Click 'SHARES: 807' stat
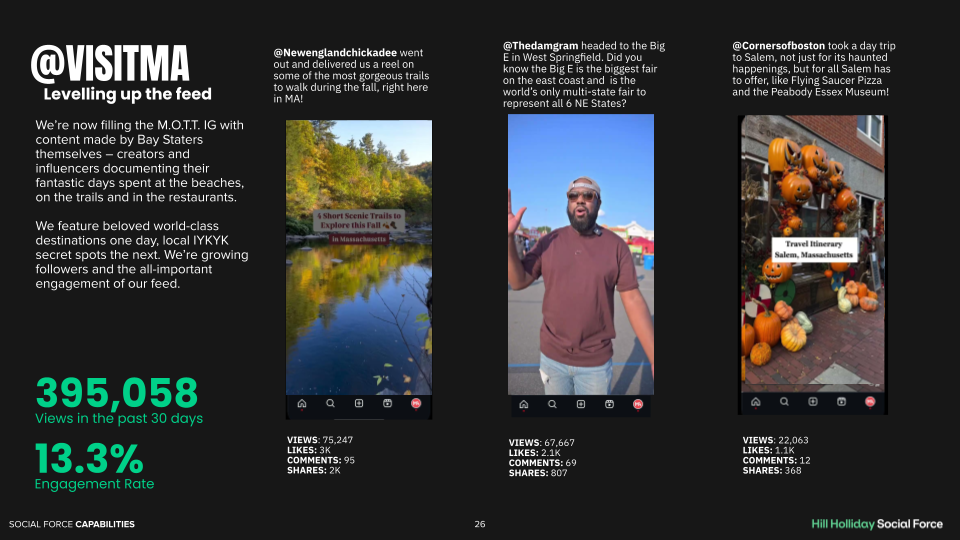The image size is (960, 540). click(x=538, y=473)
